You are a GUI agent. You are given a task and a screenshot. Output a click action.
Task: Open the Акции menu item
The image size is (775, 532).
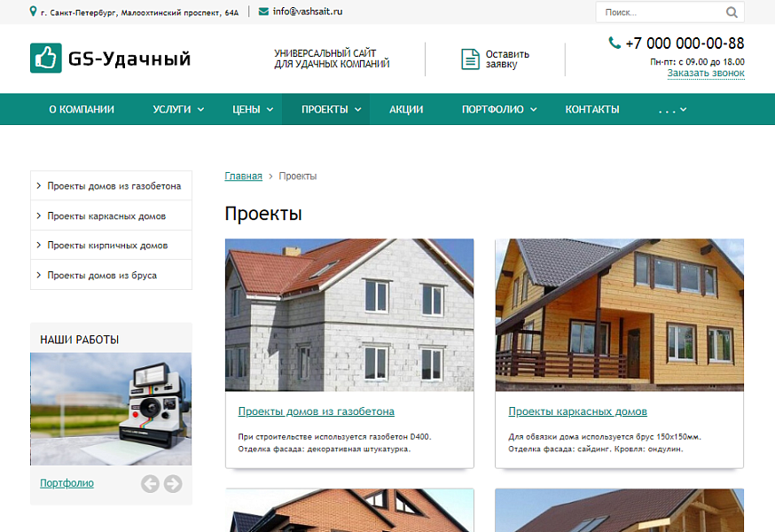[x=406, y=109]
